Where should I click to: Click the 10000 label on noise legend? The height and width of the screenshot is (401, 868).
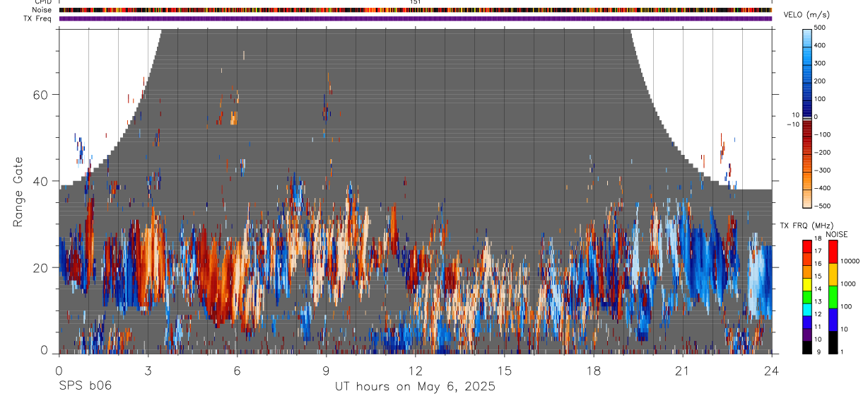[x=850, y=261]
